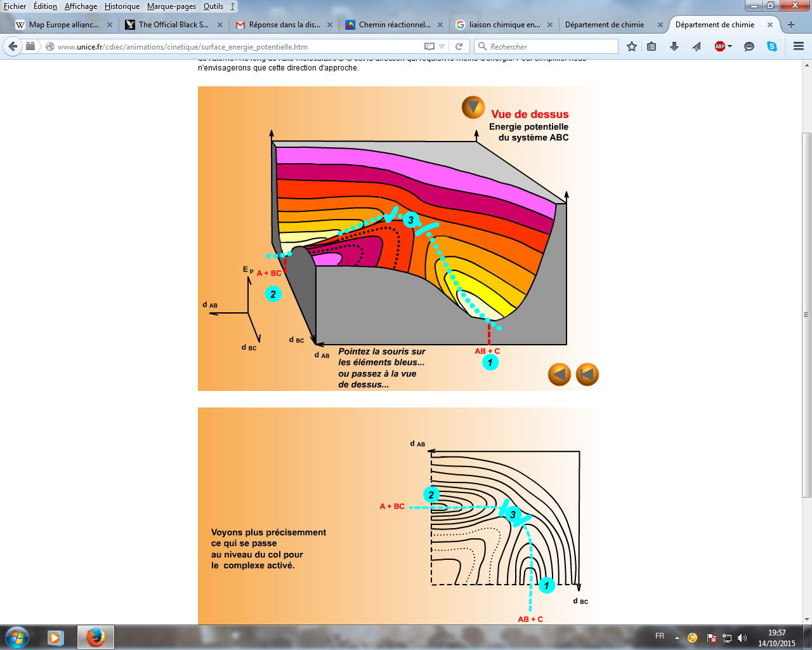The width and height of the screenshot is (812, 650).
Task: Switch to the Map Europe alliance tab
Action: pyautogui.click(x=63, y=25)
